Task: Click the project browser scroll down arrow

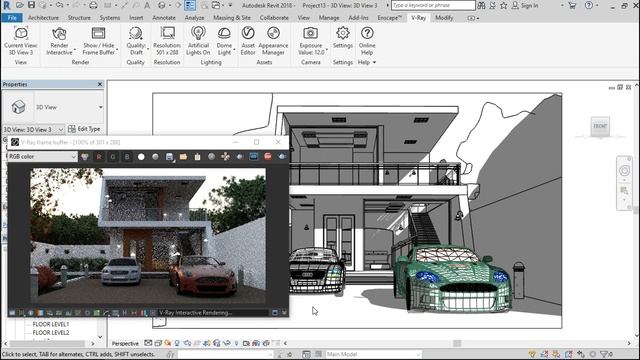Action: 100,337
